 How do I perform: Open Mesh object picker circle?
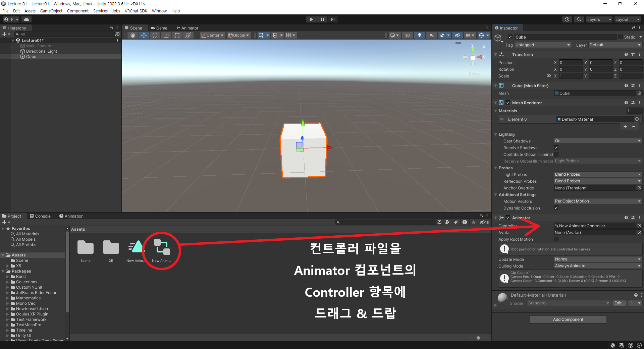point(639,94)
